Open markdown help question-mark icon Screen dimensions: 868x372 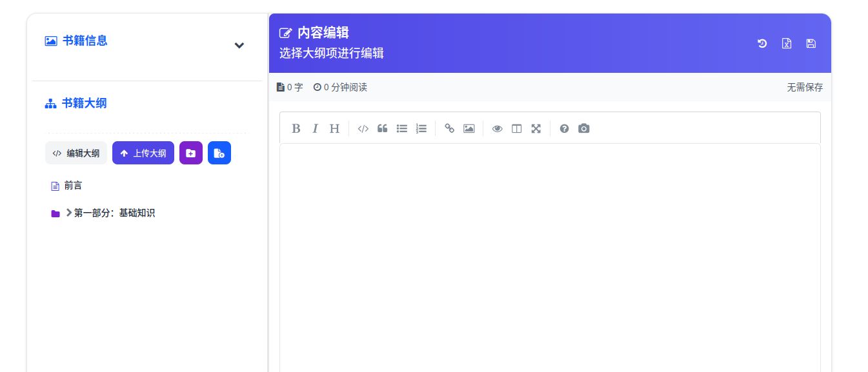[x=565, y=128]
